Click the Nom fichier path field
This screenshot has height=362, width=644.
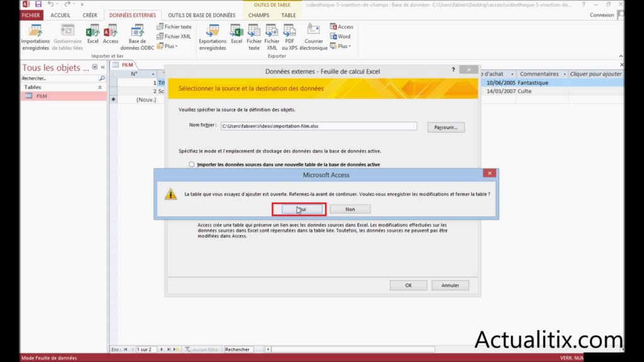[319, 126]
